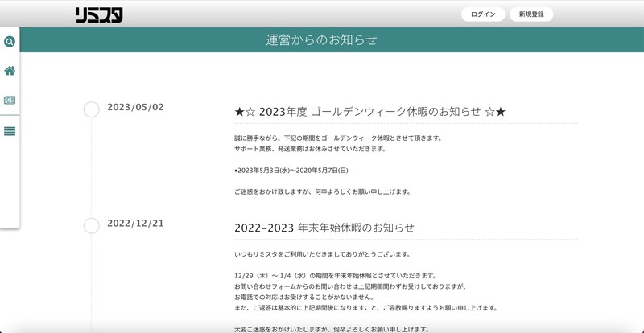Click the trailing ☆★ stars after Golden Week title
Viewport: 644px width, 333px height.
coord(495,112)
